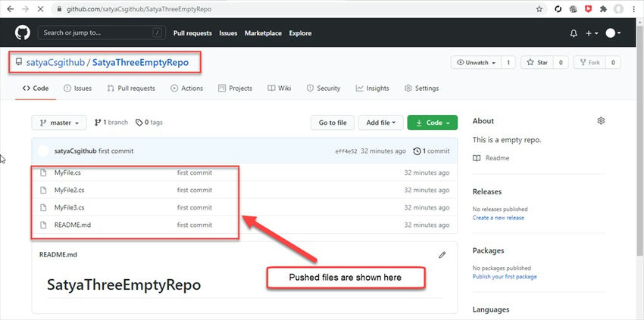Screen dimensions: 644x320
Task: Click Publish your first package
Action: [x=505, y=277]
